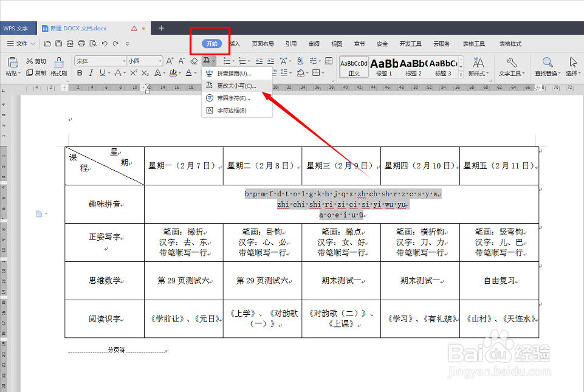Choose 更改大小写 from the open menu
584x392 pixels.
click(x=237, y=85)
